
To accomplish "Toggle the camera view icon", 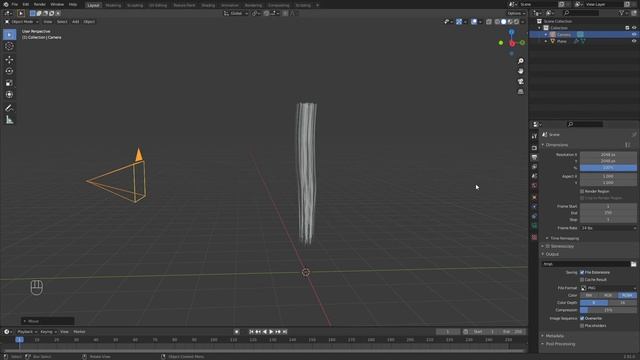I will [520, 82].
